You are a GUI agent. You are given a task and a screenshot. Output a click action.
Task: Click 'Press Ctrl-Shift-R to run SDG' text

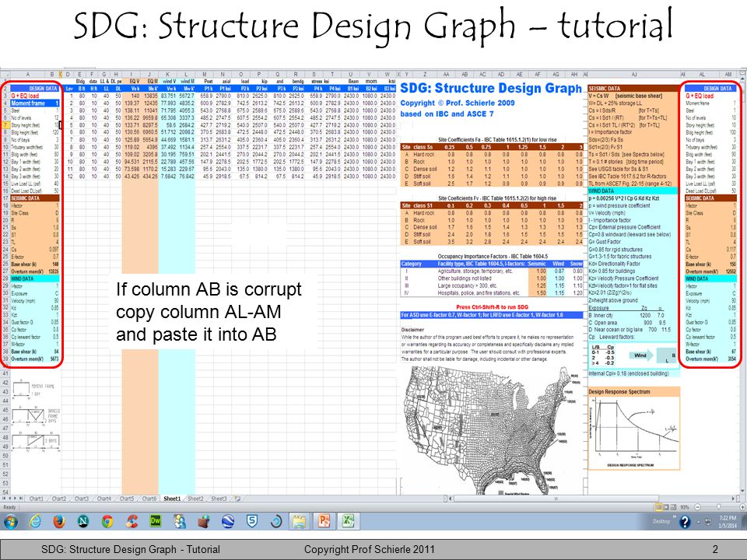[x=492, y=307]
